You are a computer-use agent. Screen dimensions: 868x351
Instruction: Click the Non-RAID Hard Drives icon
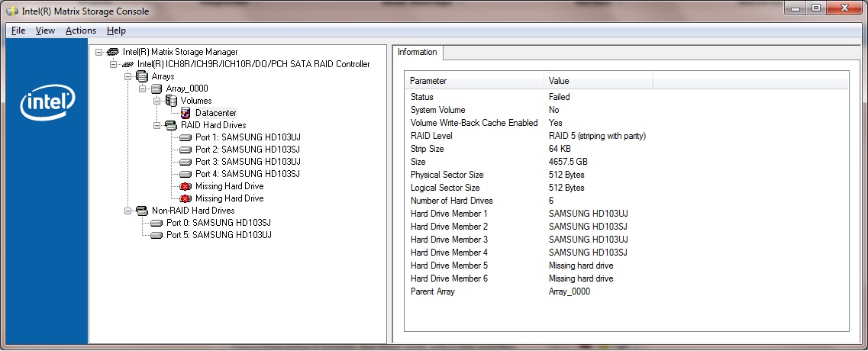(x=142, y=211)
